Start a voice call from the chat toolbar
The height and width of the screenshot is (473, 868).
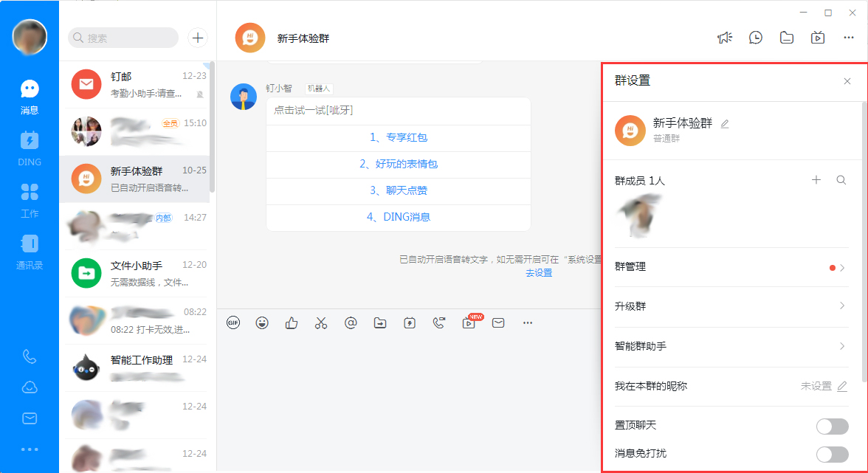point(439,322)
